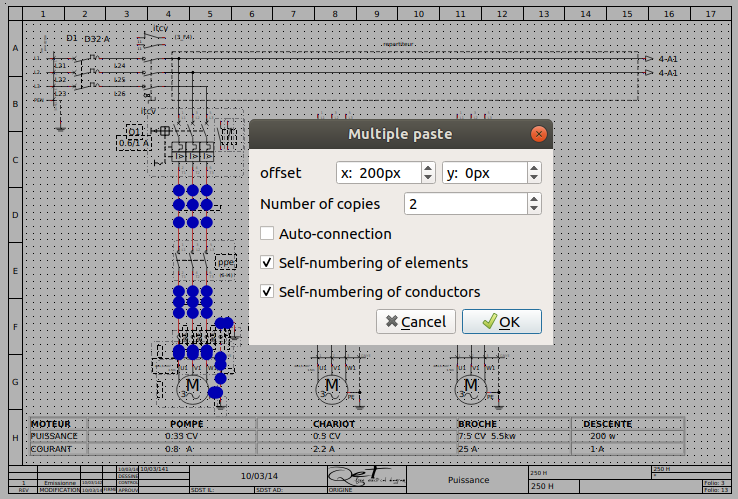Click row header D on ruler
Viewport: 738px width, 499px height.
pos(16,215)
